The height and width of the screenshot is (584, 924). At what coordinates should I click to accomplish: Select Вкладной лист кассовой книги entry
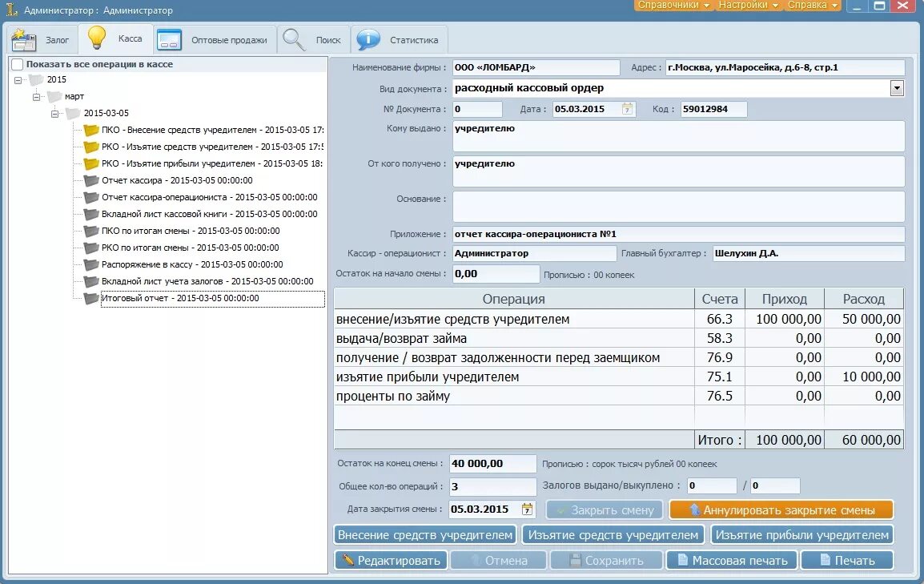click(209, 214)
